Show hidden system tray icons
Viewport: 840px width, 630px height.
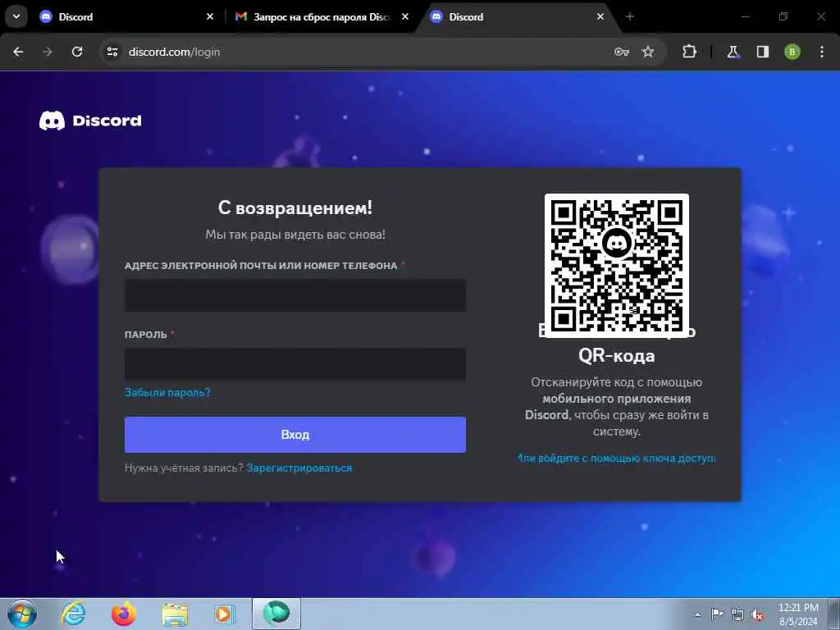point(697,614)
